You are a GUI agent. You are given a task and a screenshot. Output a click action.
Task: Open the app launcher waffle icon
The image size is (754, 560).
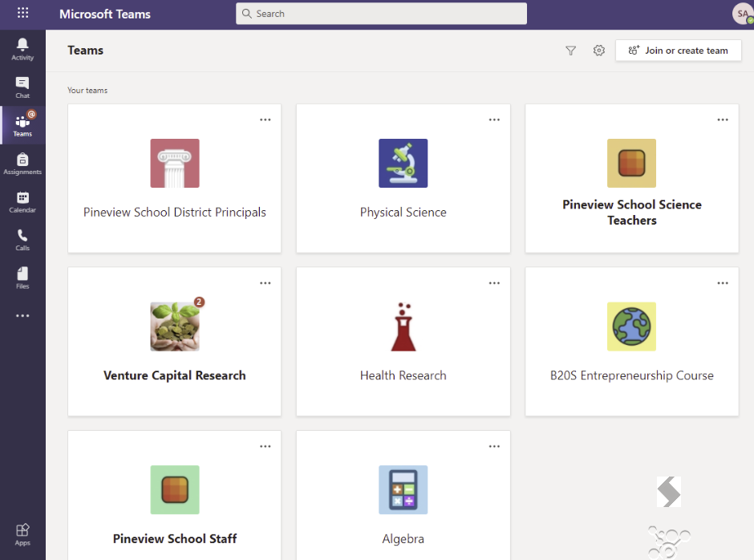[x=22, y=13]
